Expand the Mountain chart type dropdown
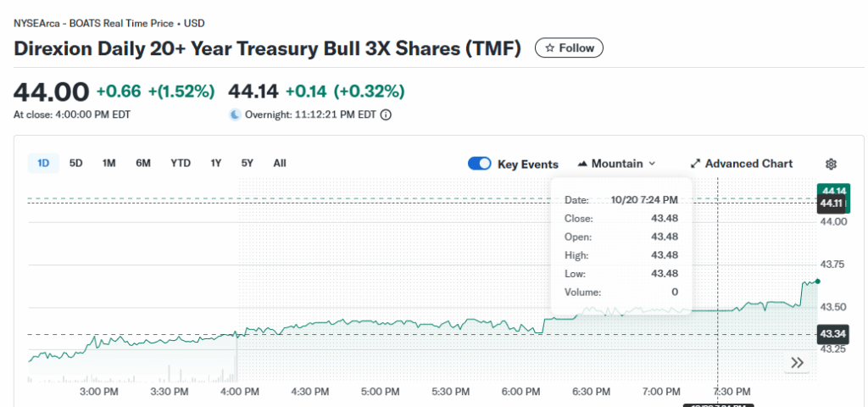Screen dimensions: 868x407 point(651,164)
